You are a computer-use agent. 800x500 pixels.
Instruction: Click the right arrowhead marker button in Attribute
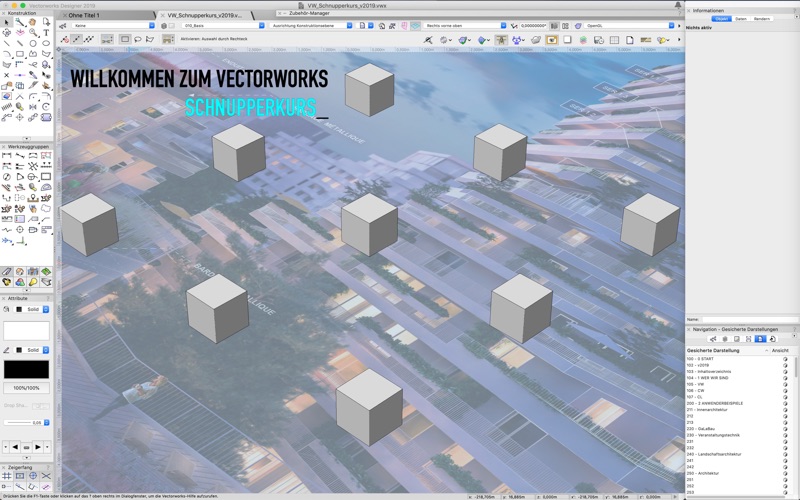[38, 447]
